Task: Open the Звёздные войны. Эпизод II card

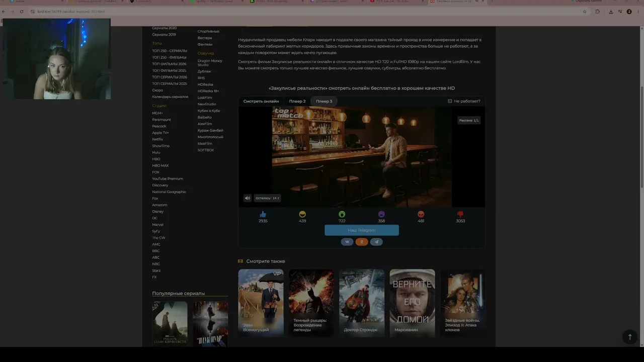Action: 463,303
